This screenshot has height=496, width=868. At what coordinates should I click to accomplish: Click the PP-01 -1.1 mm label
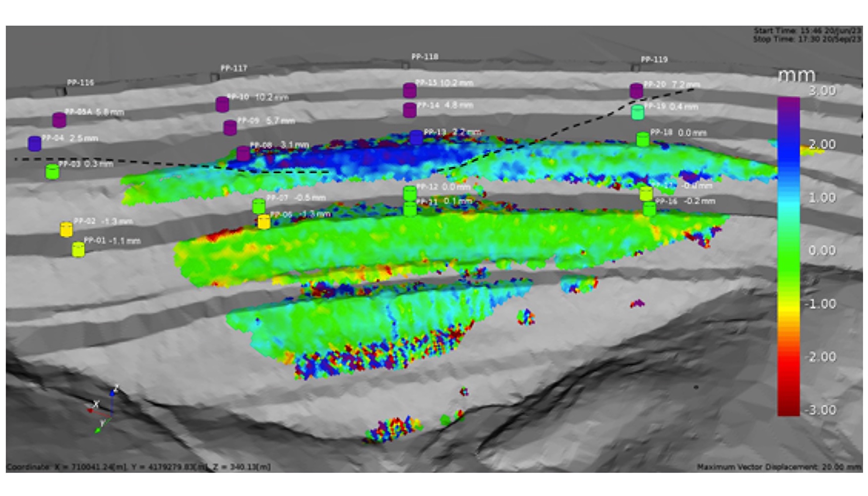pyautogui.click(x=112, y=241)
